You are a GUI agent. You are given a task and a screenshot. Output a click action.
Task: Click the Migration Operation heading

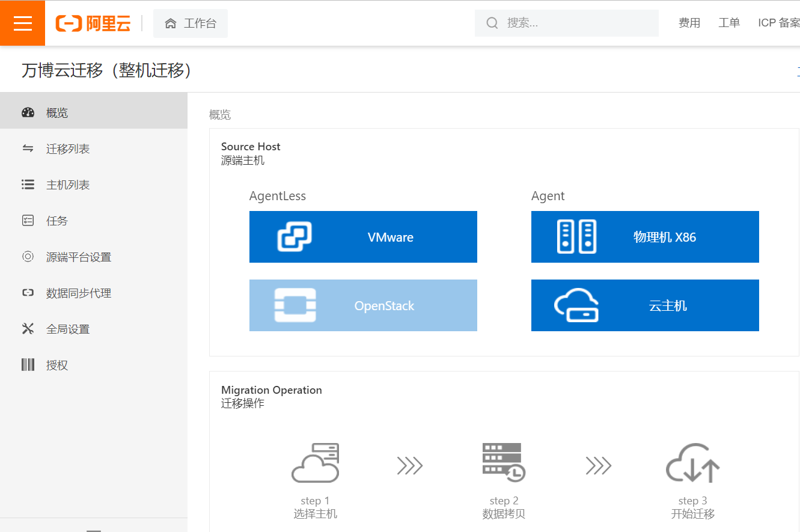272,390
